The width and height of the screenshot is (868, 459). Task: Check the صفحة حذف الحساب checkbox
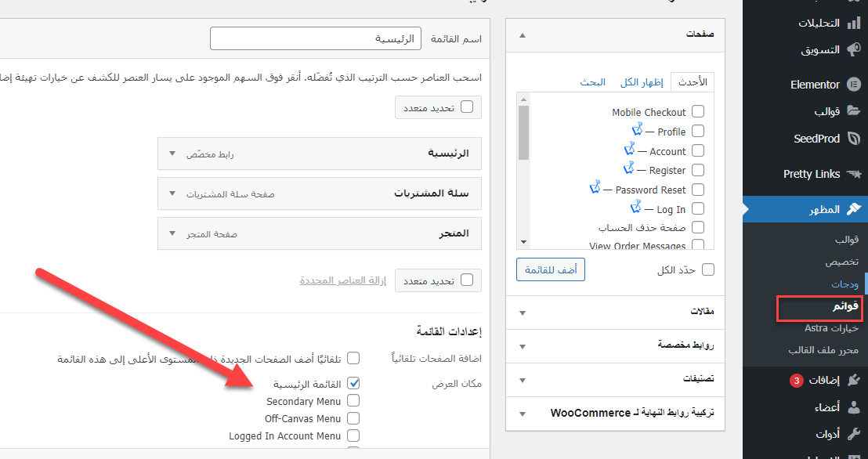click(698, 228)
